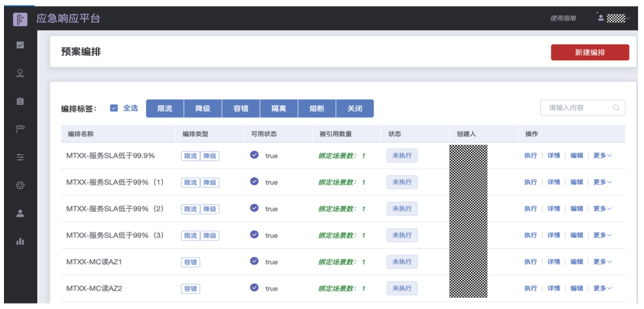The image size is (644, 309).
Task: Click 详情 for MTXX-MC读AZ2
Action: click(554, 289)
